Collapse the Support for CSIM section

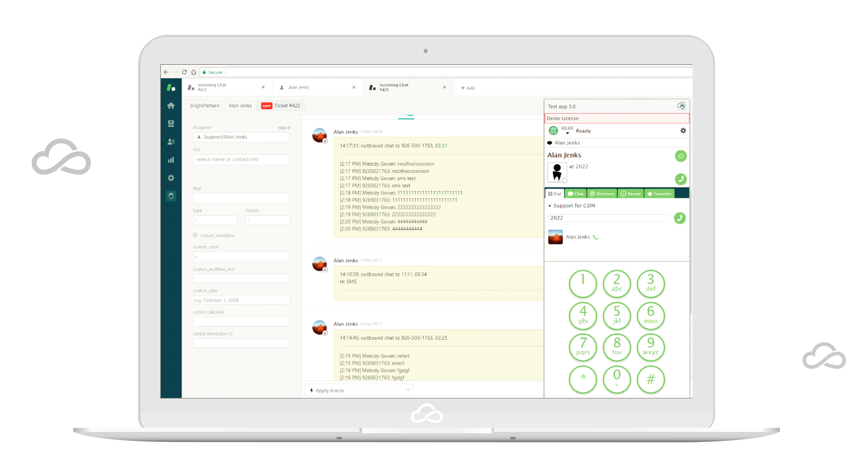549,205
